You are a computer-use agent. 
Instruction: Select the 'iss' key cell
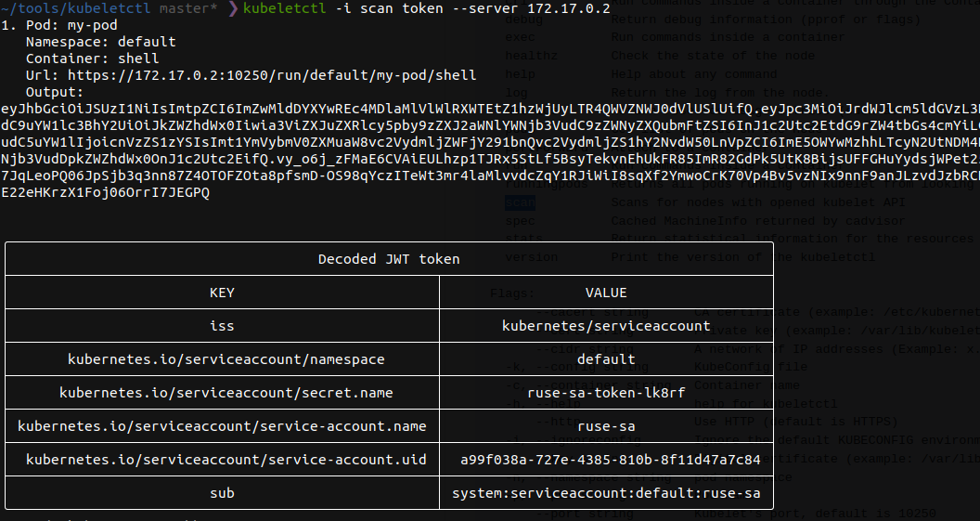222,326
